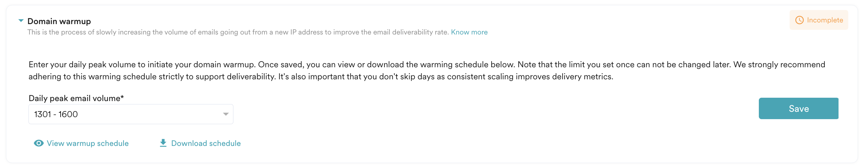The height and width of the screenshot is (168, 868).
Task: Click the Download schedule text link
Action: pyautogui.click(x=206, y=144)
